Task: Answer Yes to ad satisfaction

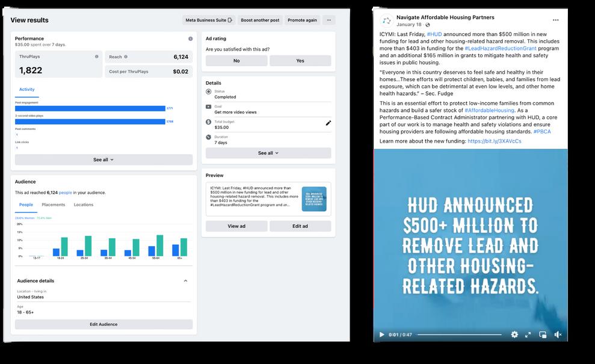Action: pyautogui.click(x=300, y=61)
